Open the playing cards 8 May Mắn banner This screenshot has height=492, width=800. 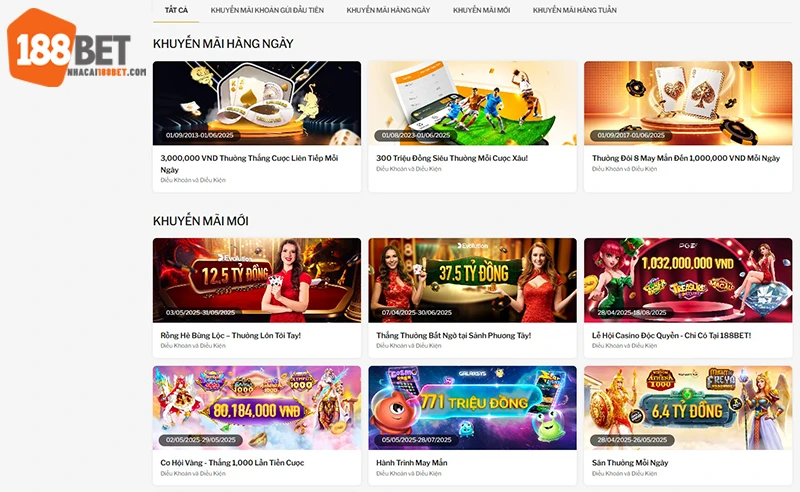(688, 103)
